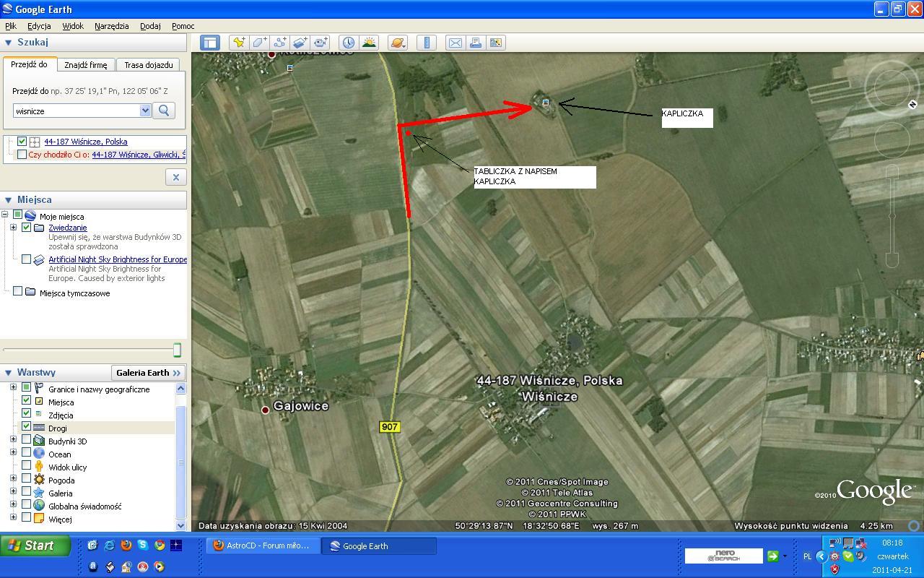Image resolution: width=924 pixels, height=578 pixels.
Task: Add an image overlay from the toolbar
Action: 300,43
